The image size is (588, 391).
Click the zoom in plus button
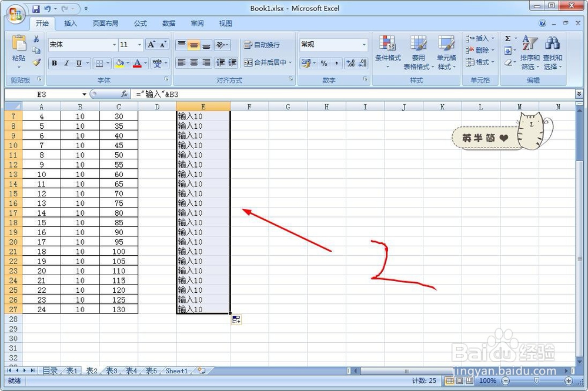[569, 381]
